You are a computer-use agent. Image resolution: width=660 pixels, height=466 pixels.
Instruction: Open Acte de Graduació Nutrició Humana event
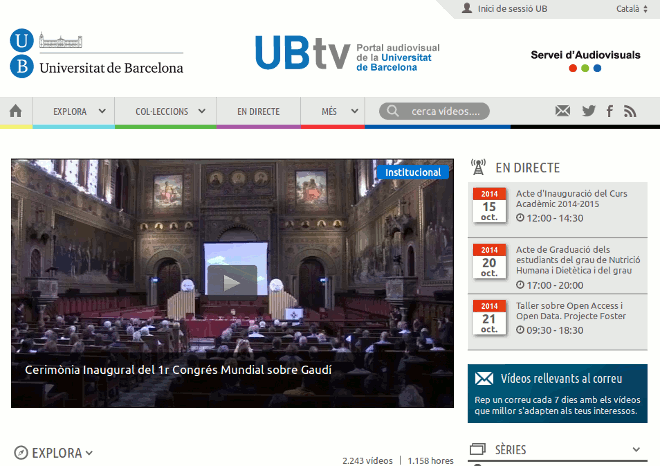pos(578,260)
